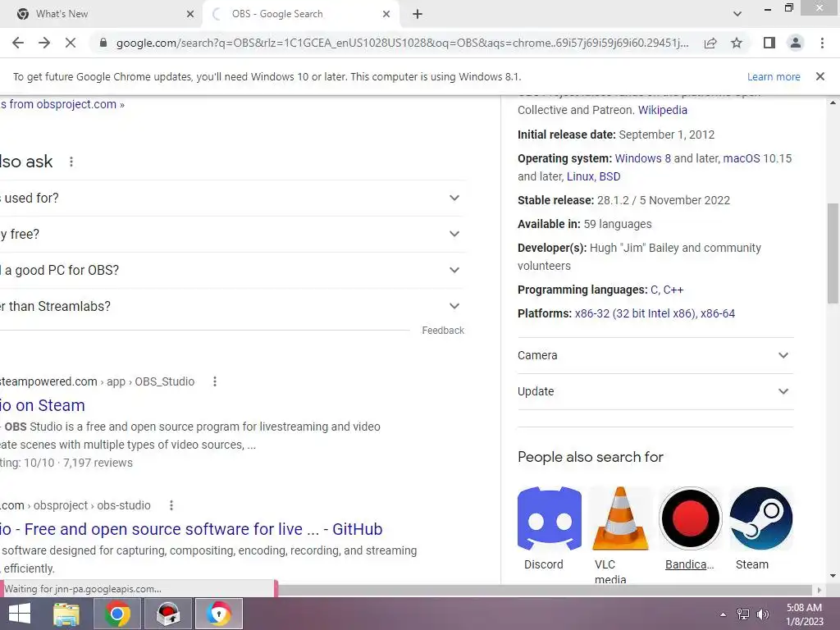The width and height of the screenshot is (840, 630).
Task: Open the GitHub OBS Studio result
Action: pyautogui.click(x=191, y=529)
